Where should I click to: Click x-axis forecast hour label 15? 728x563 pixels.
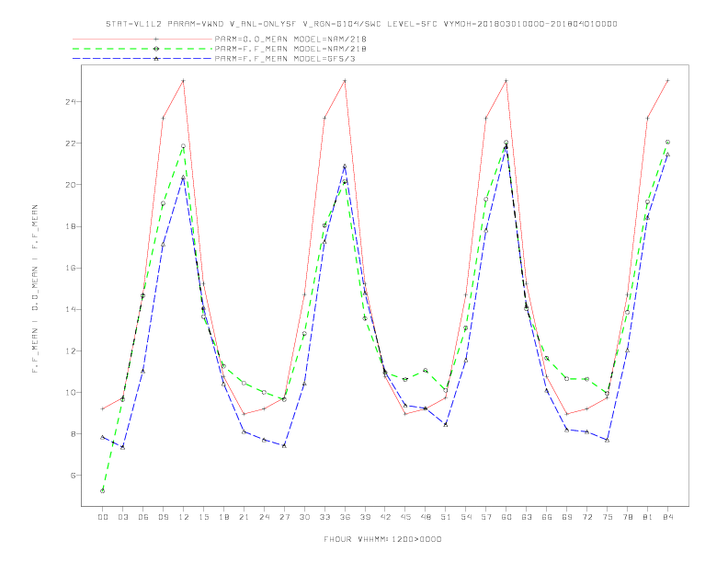pyautogui.click(x=203, y=517)
